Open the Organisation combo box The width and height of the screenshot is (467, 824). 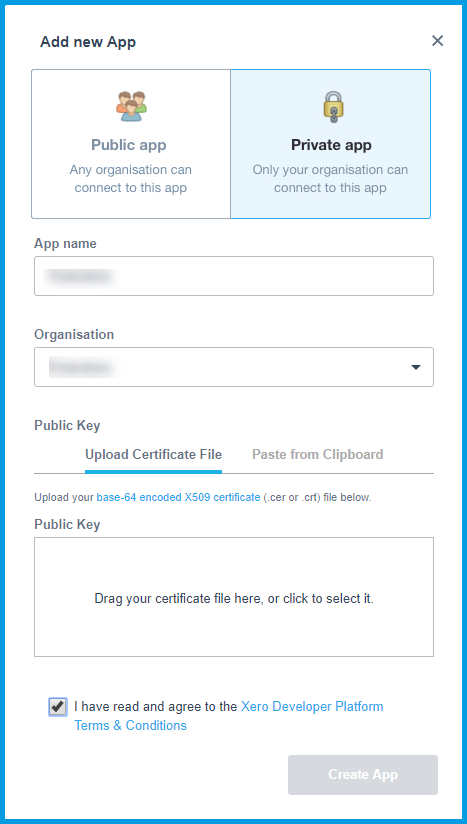(x=234, y=367)
